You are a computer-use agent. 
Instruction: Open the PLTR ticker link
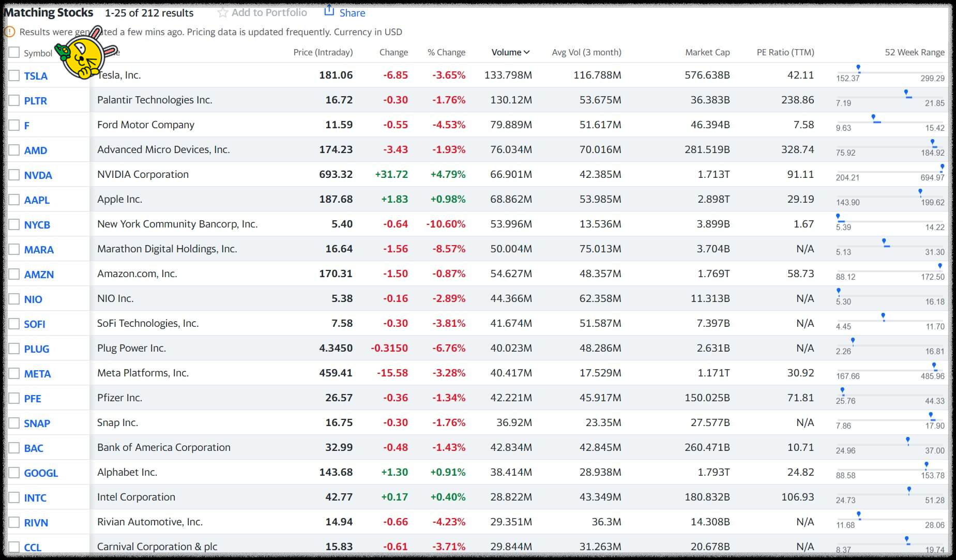click(x=35, y=101)
